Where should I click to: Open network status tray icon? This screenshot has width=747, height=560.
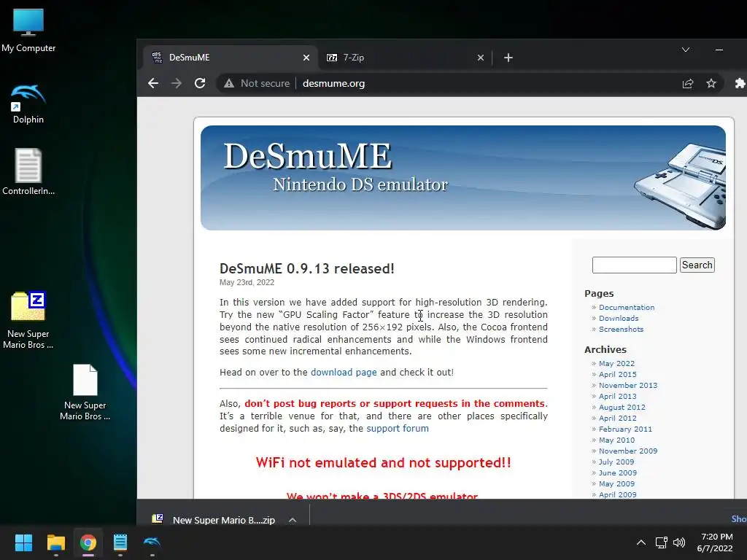click(x=661, y=542)
